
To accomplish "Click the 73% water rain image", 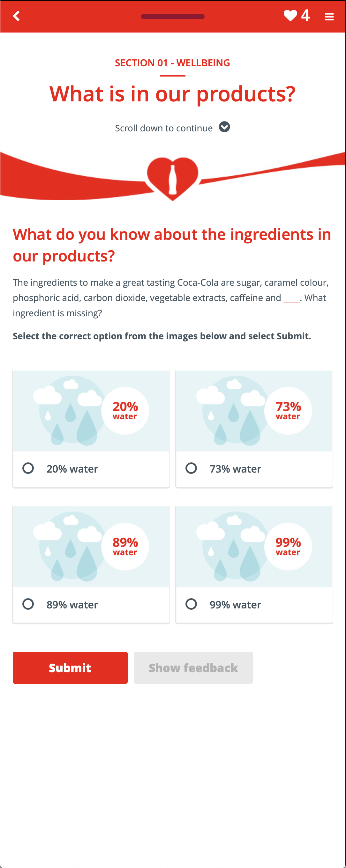I will click(254, 411).
